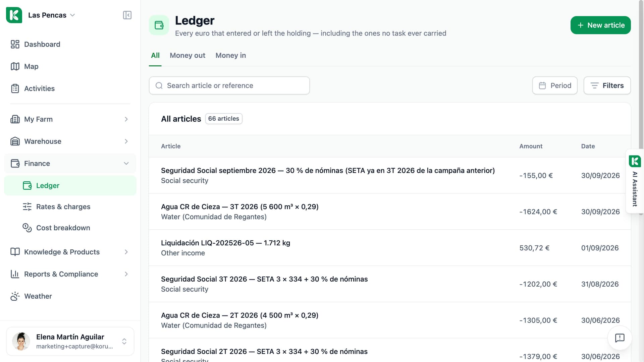Open the Filters button
Screen dimensions: 644x362
tap(607, 85)
